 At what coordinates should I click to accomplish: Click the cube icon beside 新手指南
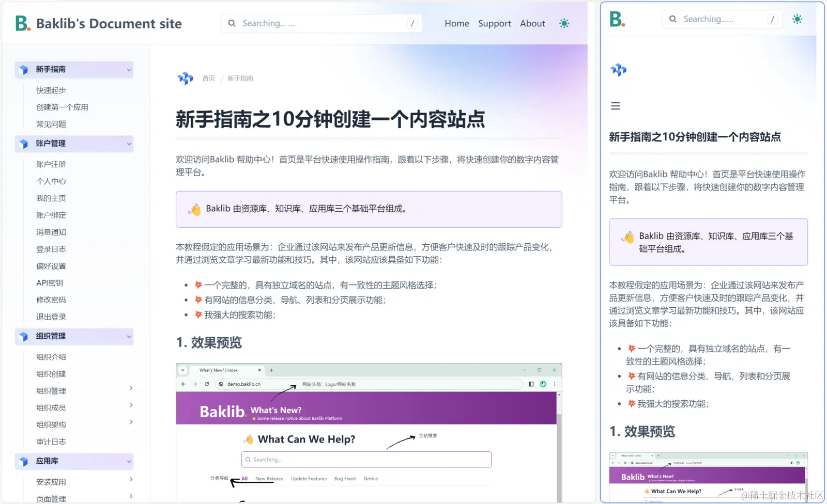tap(23, 70)
